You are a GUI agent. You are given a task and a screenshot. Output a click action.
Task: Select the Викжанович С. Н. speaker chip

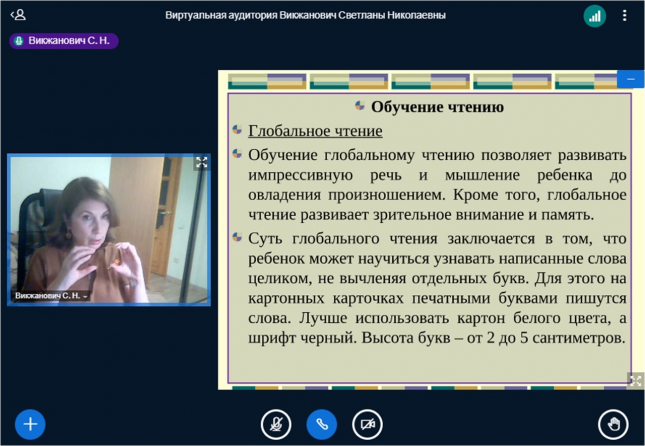64,41
